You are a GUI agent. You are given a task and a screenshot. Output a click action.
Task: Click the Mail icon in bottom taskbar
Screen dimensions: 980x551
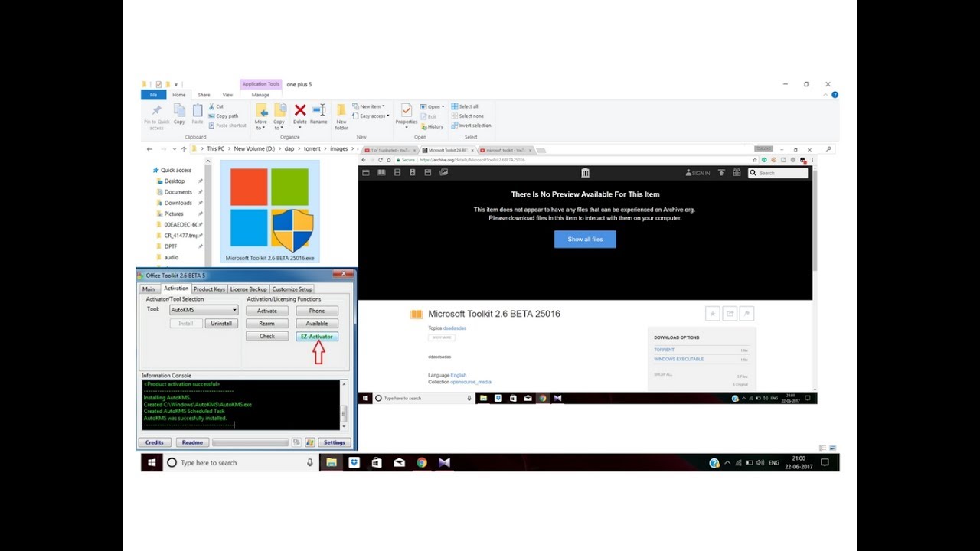[399, 462]
